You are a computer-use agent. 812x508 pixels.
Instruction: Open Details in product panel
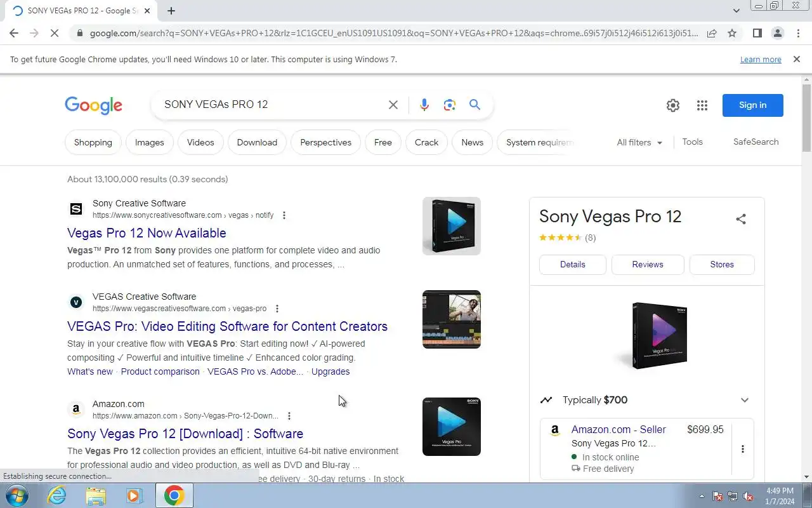click(x=573, y=264)
